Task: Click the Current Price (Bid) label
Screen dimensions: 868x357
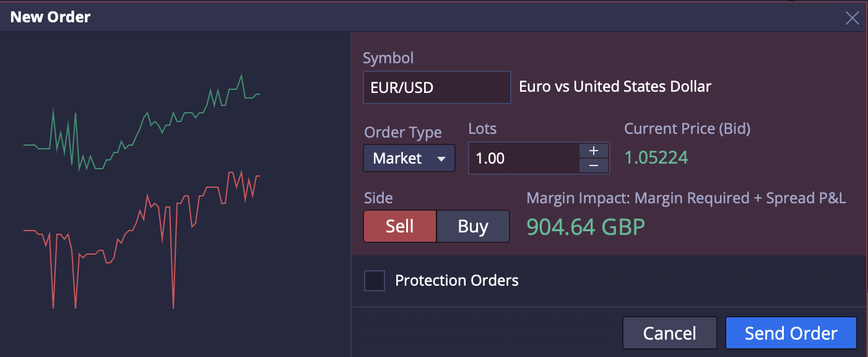Action: pos(687,129)
